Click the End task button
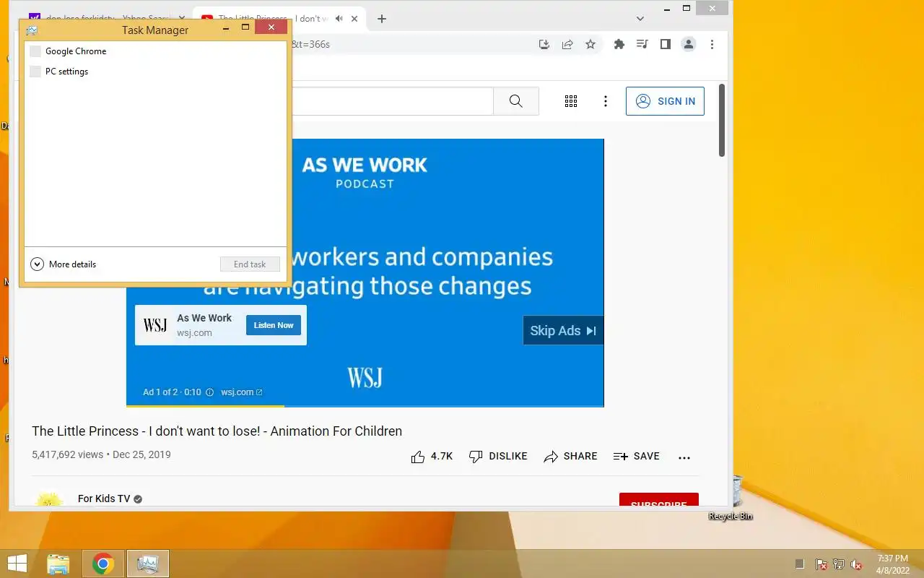The height and width of the screenshot is (578, 924). (x=250, y=264)
